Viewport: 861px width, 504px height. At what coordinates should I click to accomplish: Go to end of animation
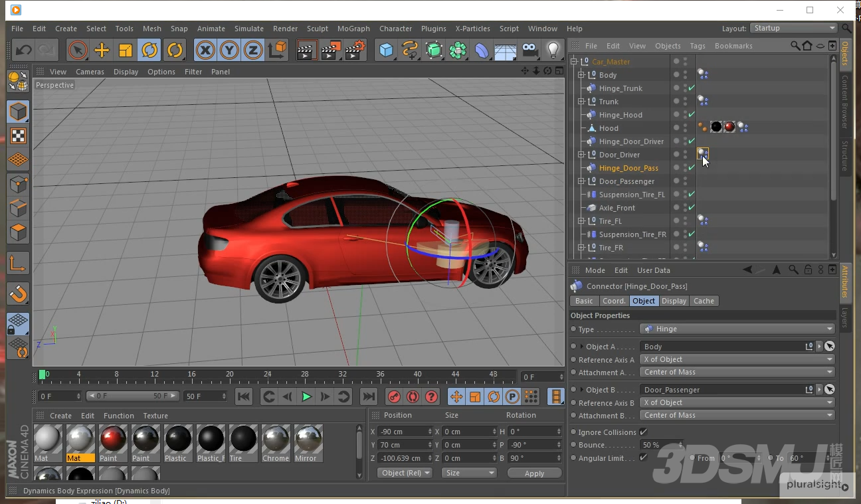pyautogui.click(x=368, y=396)
